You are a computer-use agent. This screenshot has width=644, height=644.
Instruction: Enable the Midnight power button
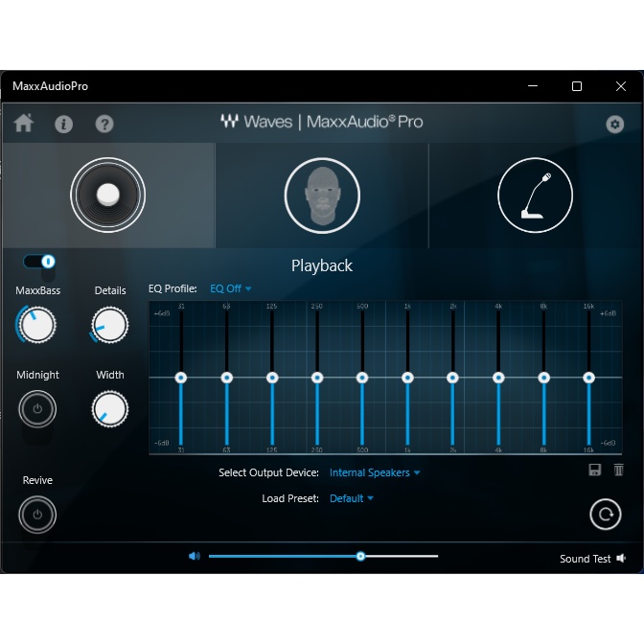click(x=37, y=409)
